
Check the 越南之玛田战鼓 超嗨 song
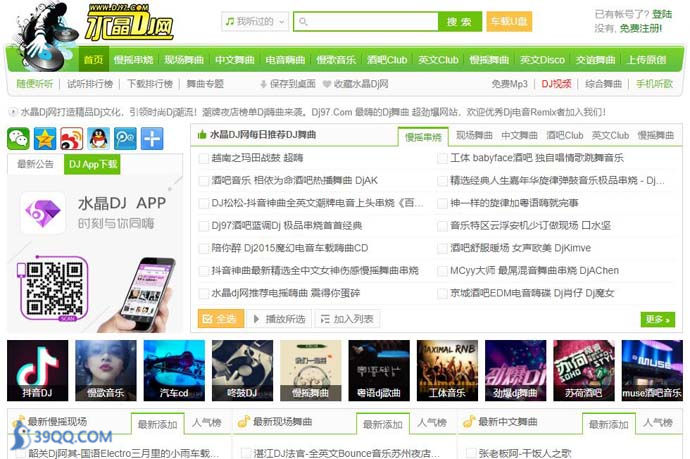click(204, 158)
